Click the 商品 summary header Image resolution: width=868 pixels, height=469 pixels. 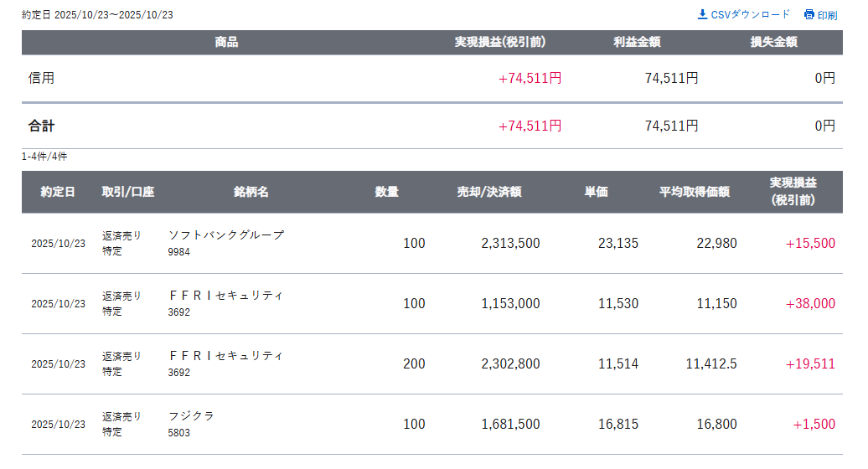pos(226,43)
